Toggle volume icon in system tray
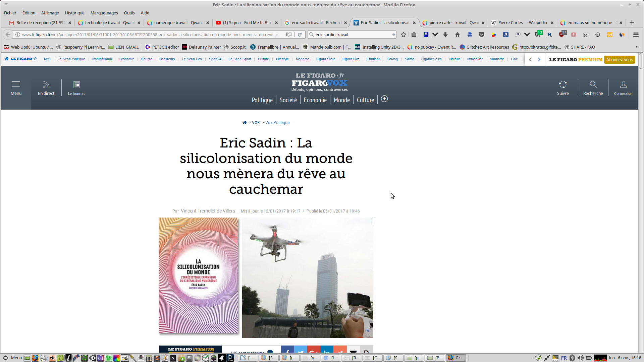The width and height of the screenshot is (644, 362). [580, 358]
